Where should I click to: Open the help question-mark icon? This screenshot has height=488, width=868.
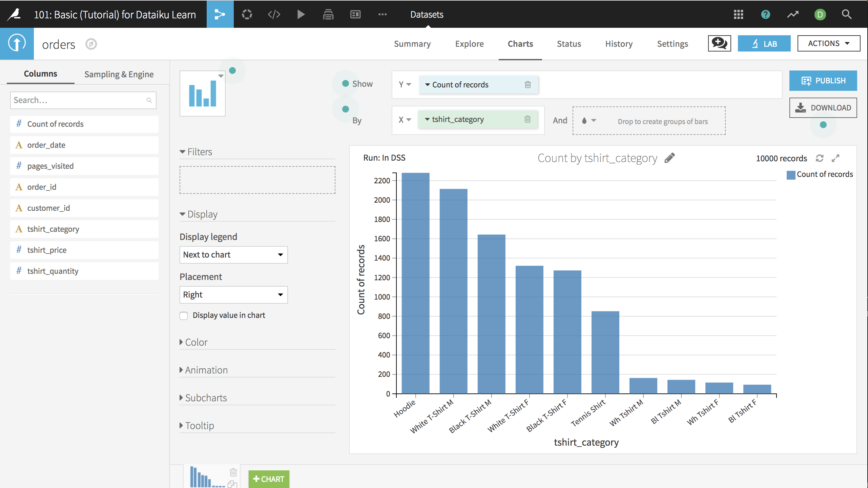click(x=765, y=14)
